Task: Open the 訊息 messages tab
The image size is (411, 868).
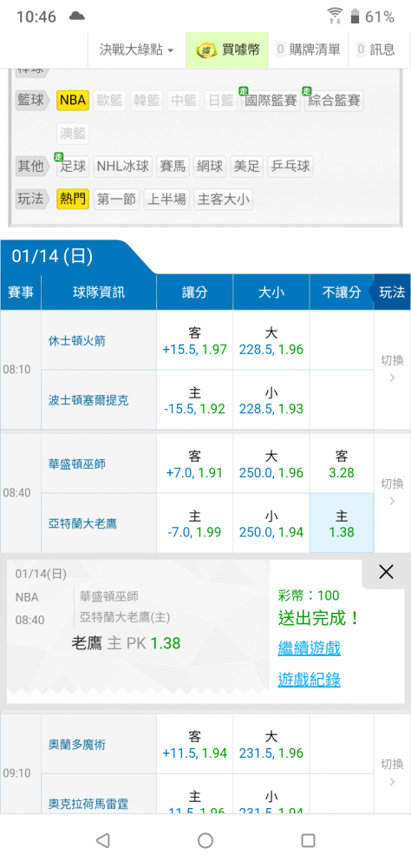Action: coord(376,49)
